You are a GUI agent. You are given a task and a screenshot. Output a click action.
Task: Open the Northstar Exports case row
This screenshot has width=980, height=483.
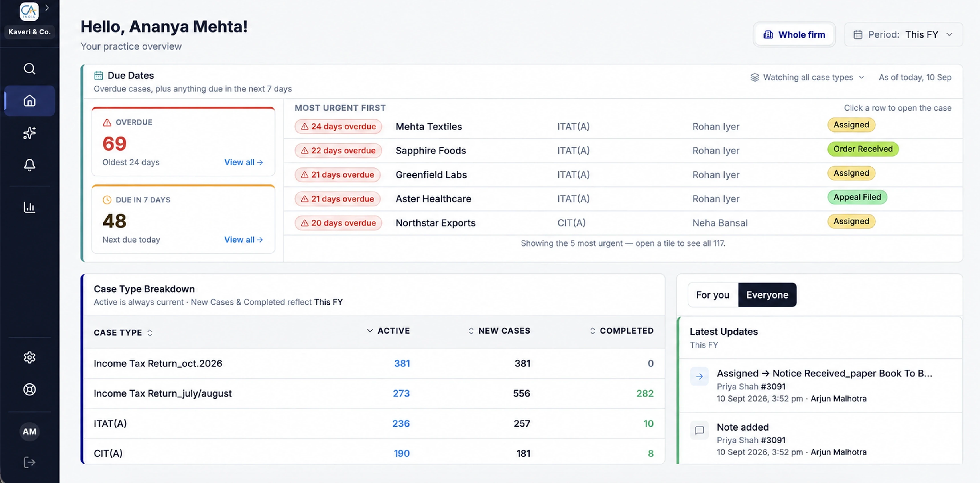point(623,223)
